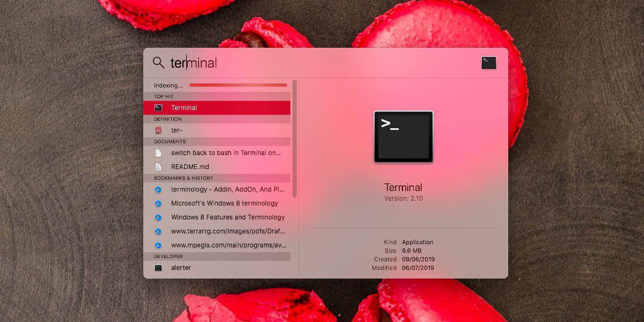Viewport: 644px width, 322px height.
Task: Click the large Terminal preview icon
Action: coord(404,136)
